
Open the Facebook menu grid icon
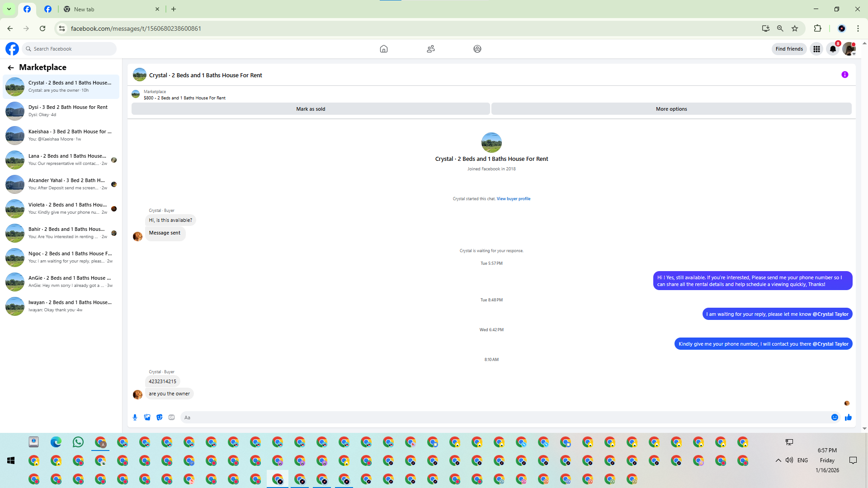click(x=816, y=49)
